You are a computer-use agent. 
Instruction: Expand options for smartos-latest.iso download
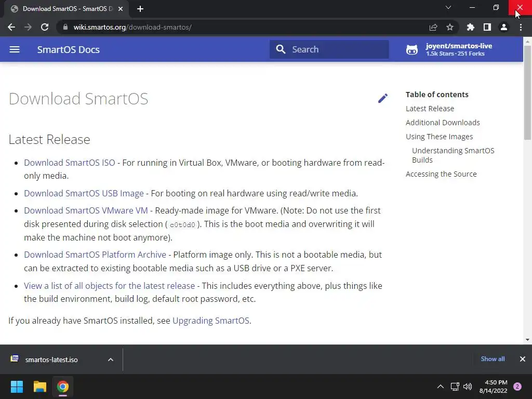tap(111, 360)
